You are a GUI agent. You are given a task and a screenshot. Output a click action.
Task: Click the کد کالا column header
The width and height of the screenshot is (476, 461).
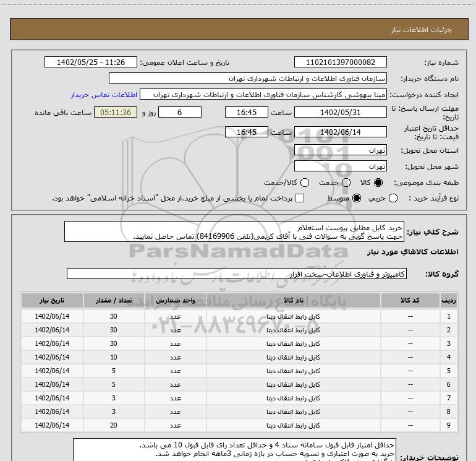click(x=410, y=301)
